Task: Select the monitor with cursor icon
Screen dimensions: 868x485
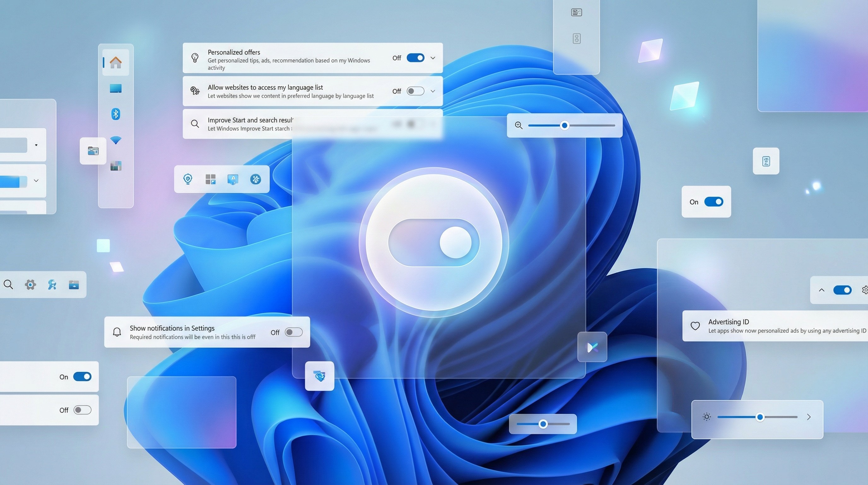Action: coord(233,179)
